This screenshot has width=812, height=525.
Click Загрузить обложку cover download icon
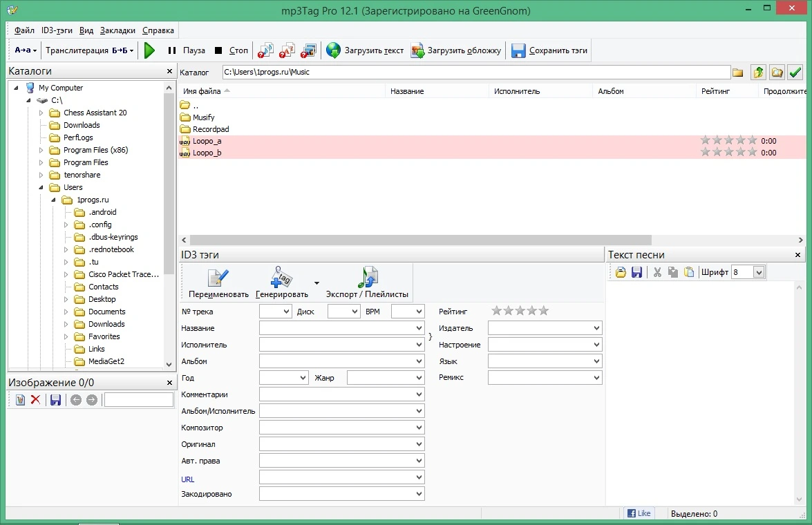point(417,50)
